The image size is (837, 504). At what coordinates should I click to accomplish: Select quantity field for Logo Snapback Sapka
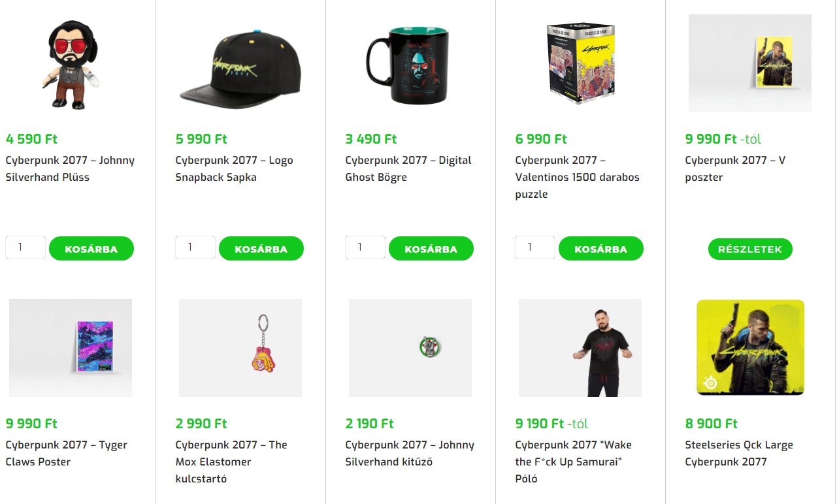pyautogui.click(x=195, y=247)
